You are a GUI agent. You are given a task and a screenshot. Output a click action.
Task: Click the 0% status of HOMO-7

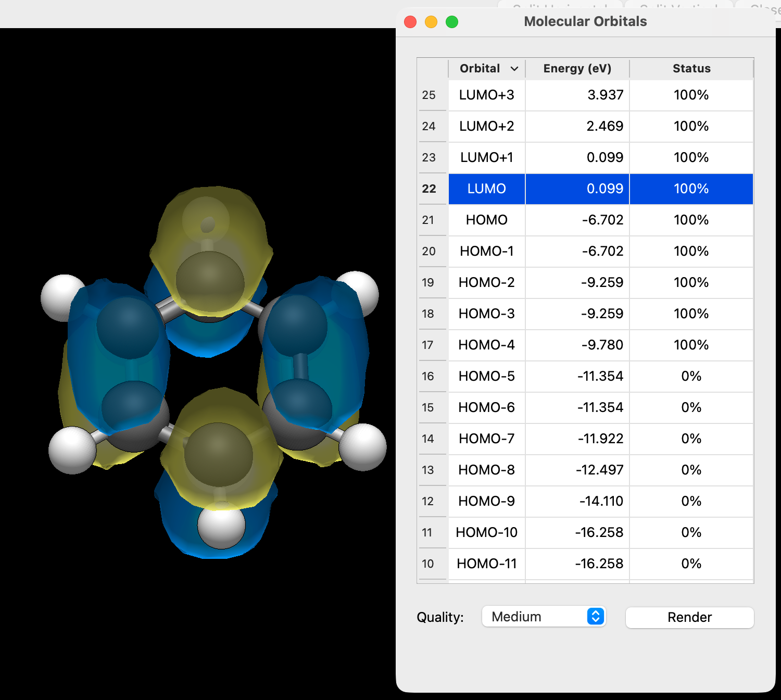coord(691,439)
